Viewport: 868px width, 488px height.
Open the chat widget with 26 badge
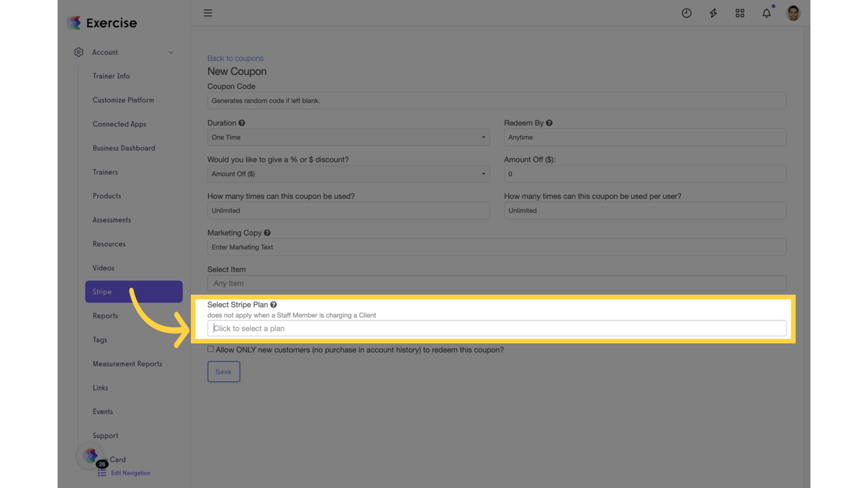(90, 456)
